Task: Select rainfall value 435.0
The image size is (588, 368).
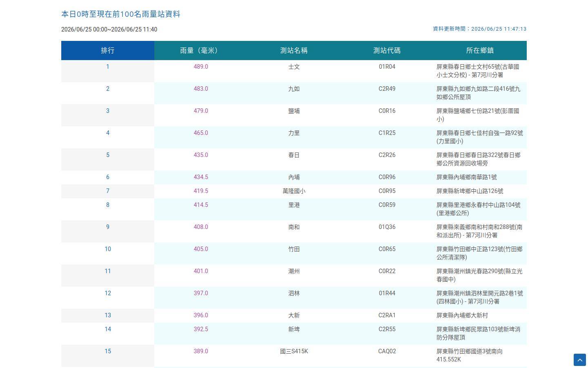Action: pyautogui.click(x=201, y=155)
